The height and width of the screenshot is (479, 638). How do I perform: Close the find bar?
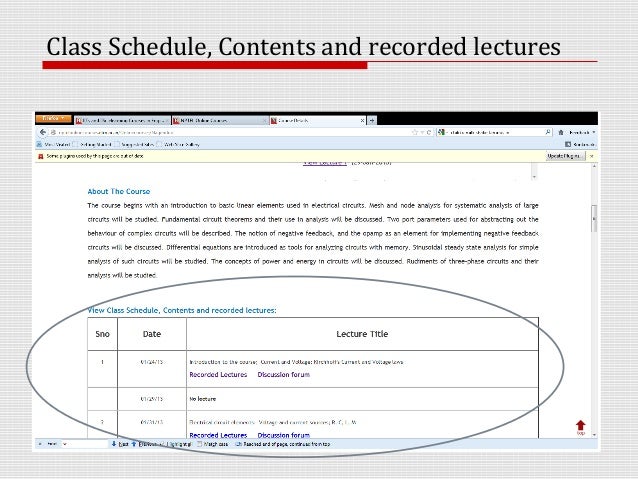tap(40, 444)
